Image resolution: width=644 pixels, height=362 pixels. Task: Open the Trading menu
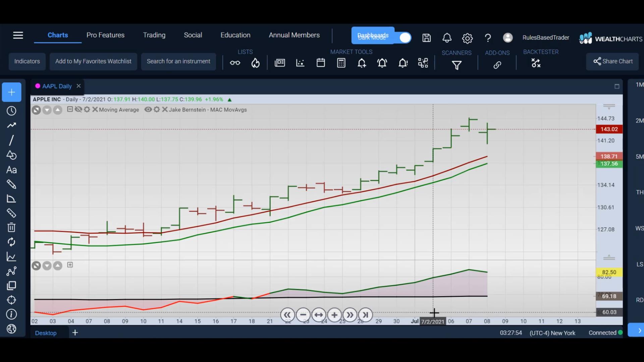point(154,35)
